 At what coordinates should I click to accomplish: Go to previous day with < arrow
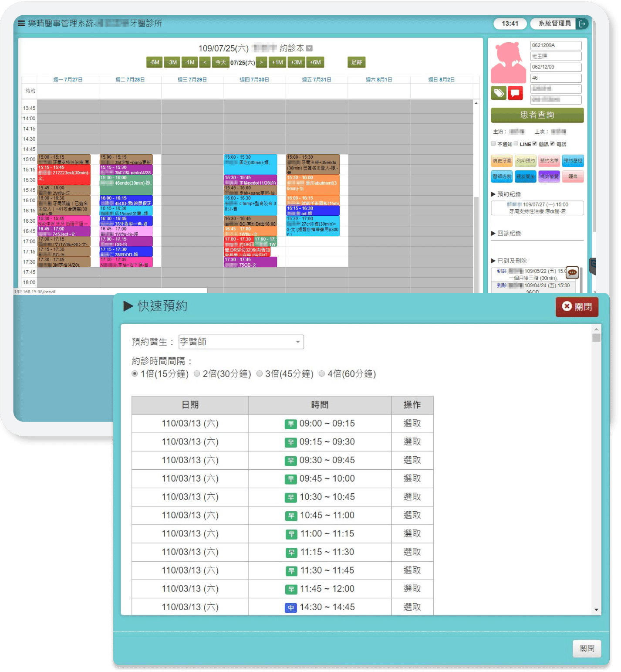click(205, 62)
